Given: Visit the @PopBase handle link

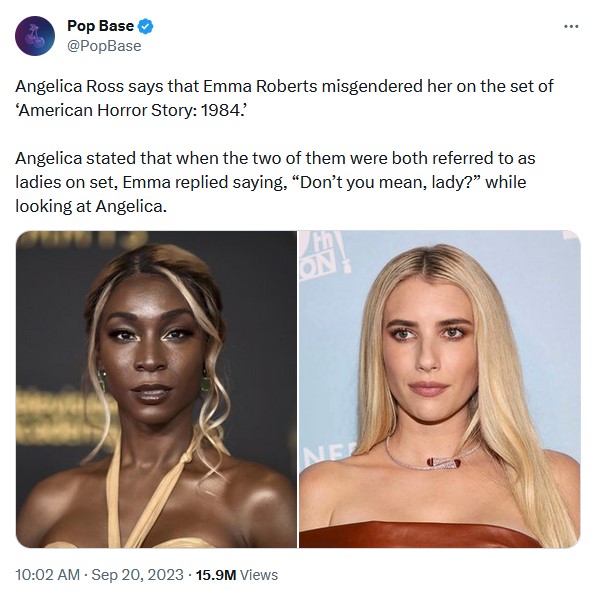Looking at the screenshot, I should pos(104,46).
